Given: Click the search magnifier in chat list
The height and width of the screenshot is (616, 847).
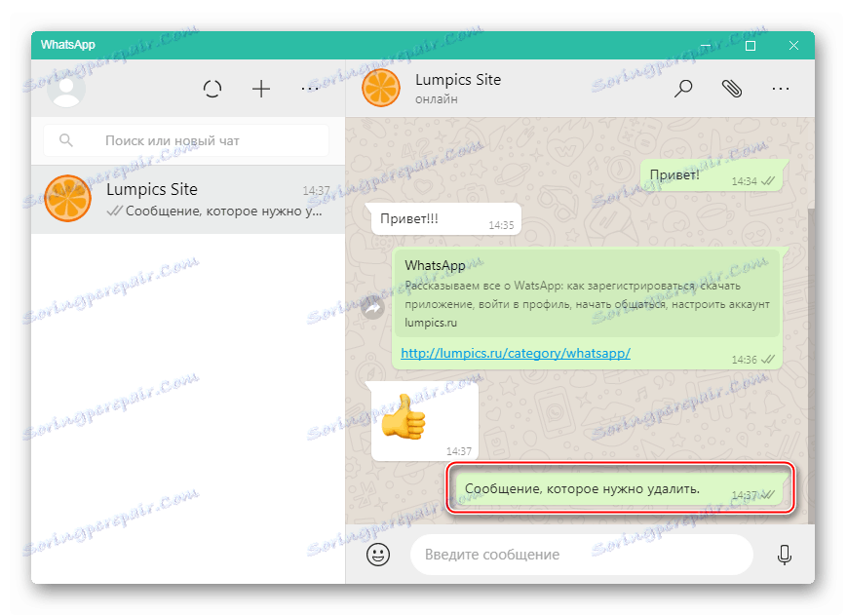Looking at the screenshot, I should coord(66,140).
